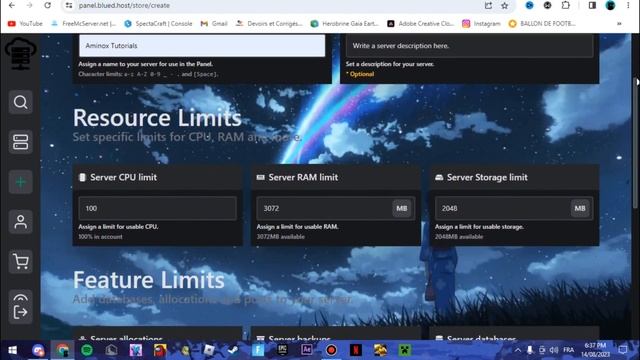Open the Windows Start button
This screenshot has width=640, height=360.
pos(12,350)
